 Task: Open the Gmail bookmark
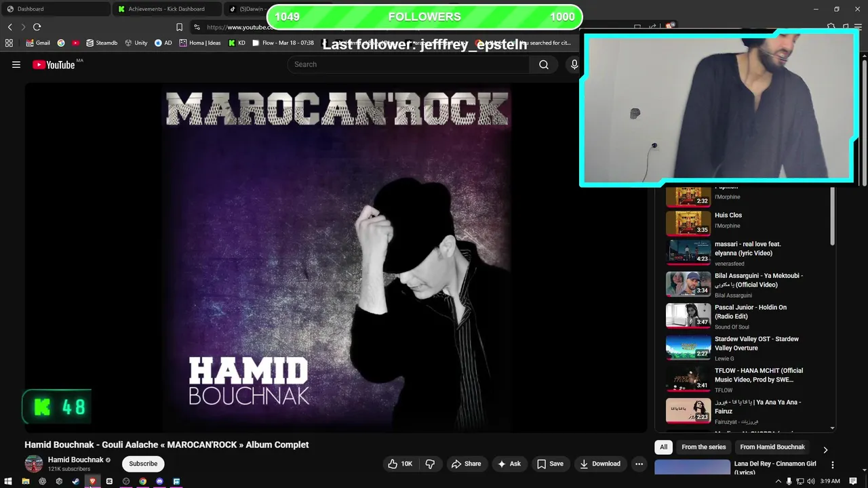click(38, 43)
